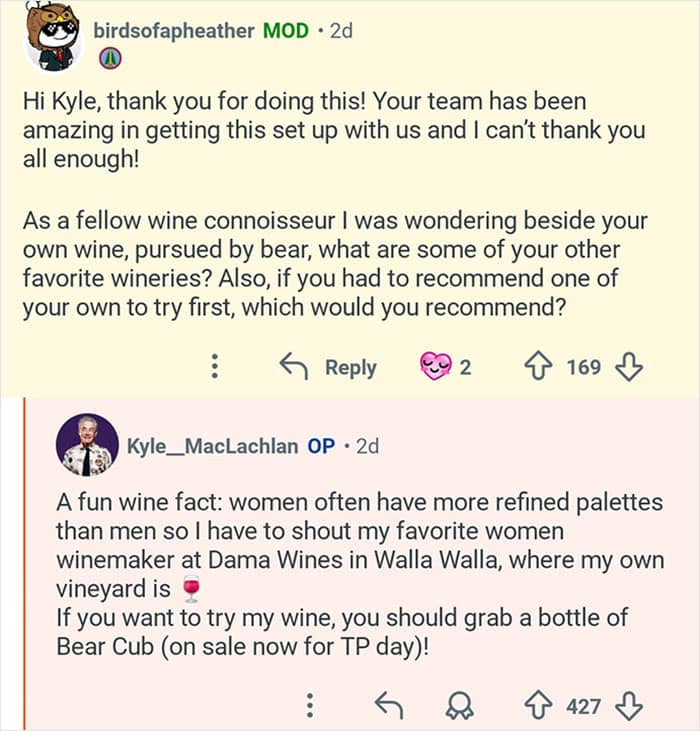Click the green MOD badge
700x731 pixels.
click(285, 30)
